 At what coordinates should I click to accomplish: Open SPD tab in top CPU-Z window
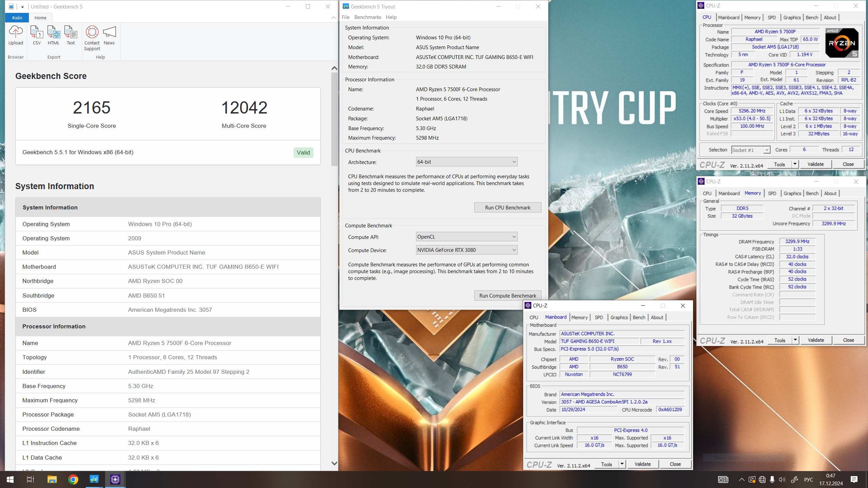[772, 17]
